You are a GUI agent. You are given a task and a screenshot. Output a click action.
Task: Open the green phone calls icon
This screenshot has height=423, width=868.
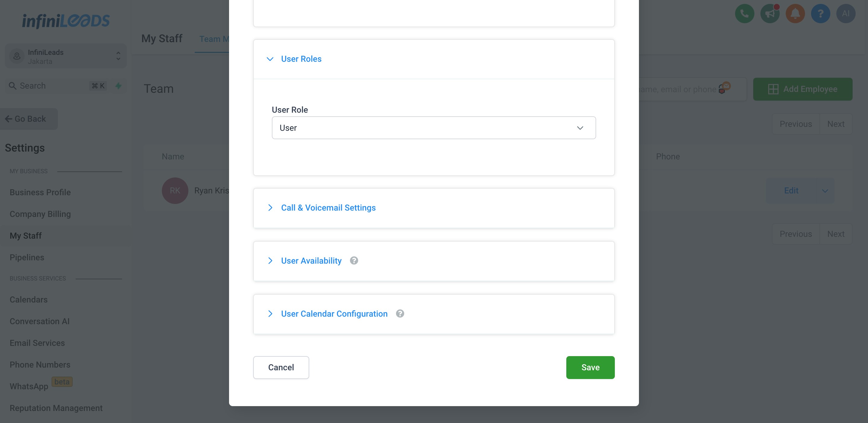(744, 14)
